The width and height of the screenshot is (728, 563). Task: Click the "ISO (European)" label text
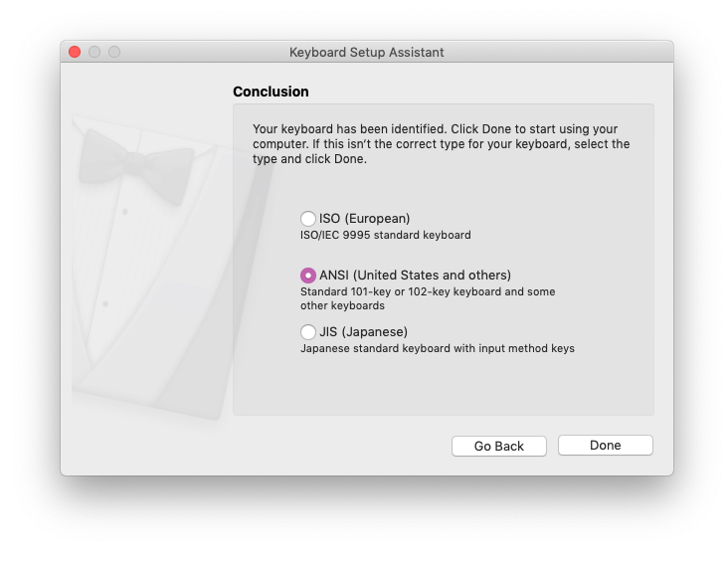[364, 219]
